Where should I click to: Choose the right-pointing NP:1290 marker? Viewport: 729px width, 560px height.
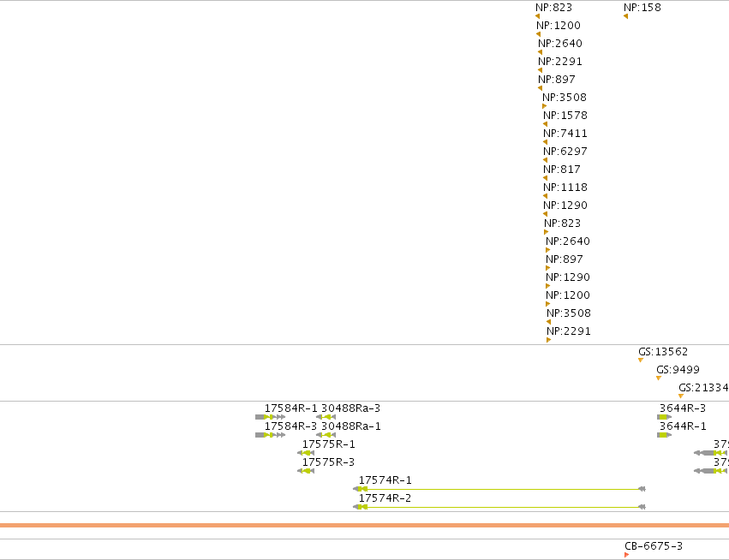(548, 286)
